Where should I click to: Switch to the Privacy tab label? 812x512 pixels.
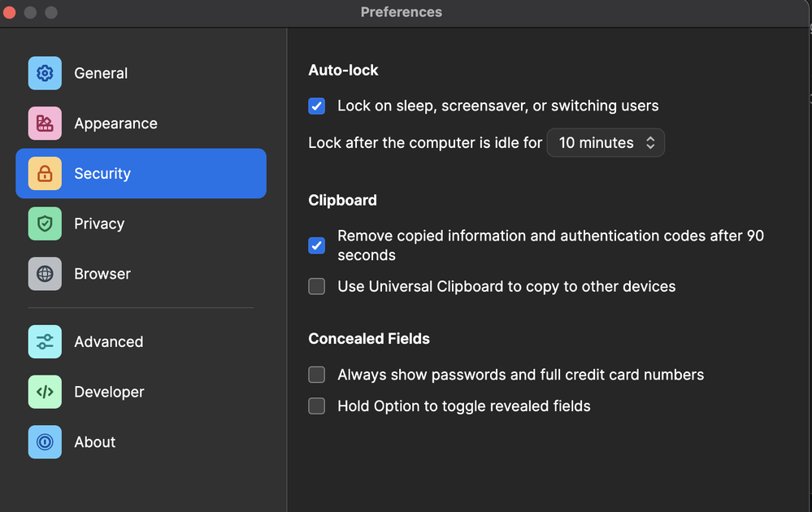coord(99,224)
